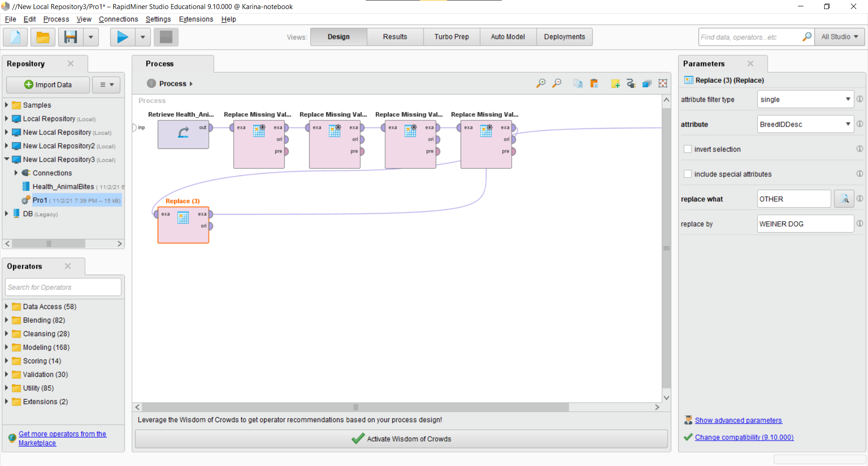The height and width of the screenshot is (466, 868).
Task: Click the Paste clipboard icon
Action: [x=594, y=83]
